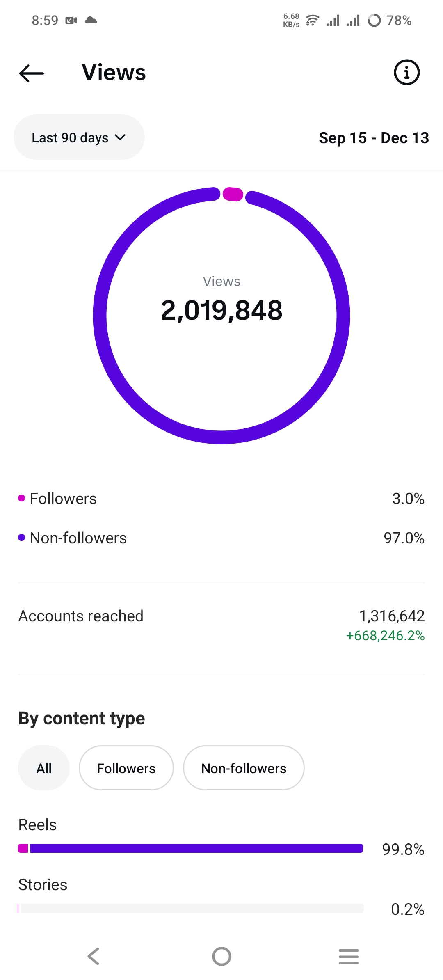Open the info icon for Views
This screenshot has height=980, width=443.
coord(406,73)
